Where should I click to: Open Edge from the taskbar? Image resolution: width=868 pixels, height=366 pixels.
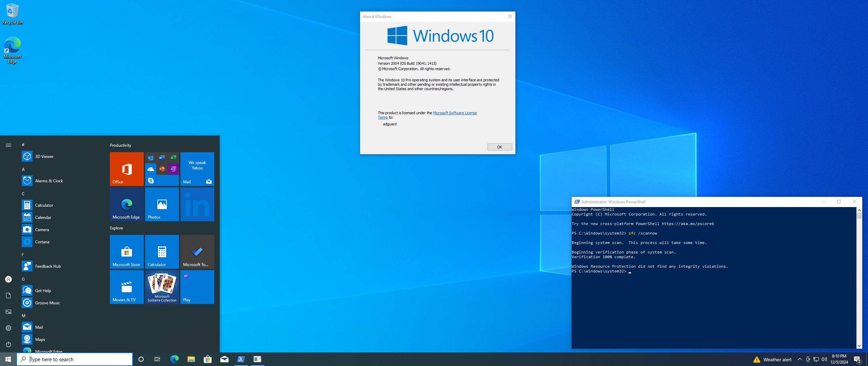(x=174, y=359)
